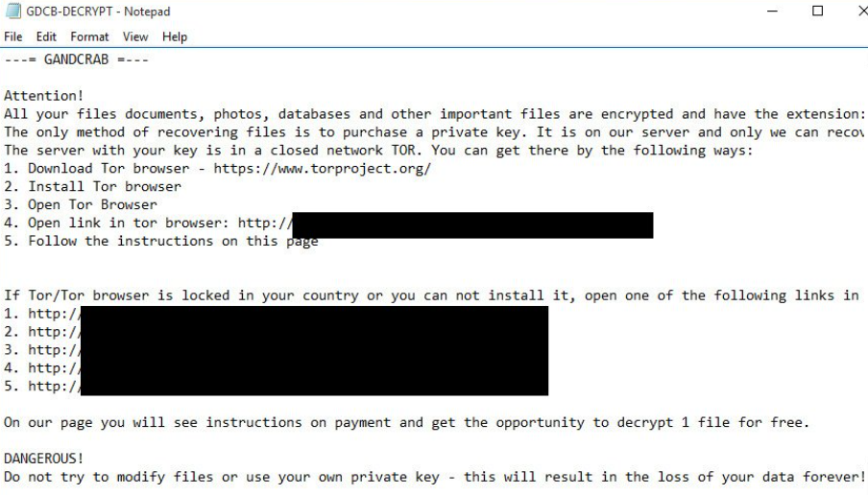The image size is (868, 495).
Task: Open the Edit menu
Action: point(45,37)
